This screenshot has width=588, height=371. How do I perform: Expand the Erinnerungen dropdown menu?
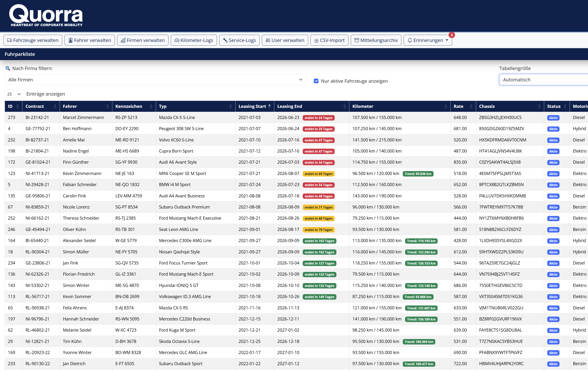(427, 40)
